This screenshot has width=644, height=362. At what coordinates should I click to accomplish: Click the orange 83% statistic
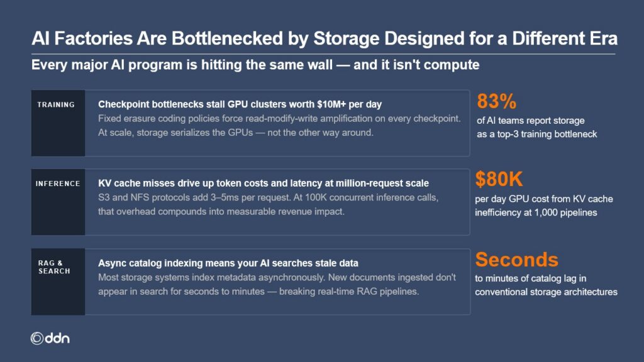pyautogui.click(x=497, y=101)
